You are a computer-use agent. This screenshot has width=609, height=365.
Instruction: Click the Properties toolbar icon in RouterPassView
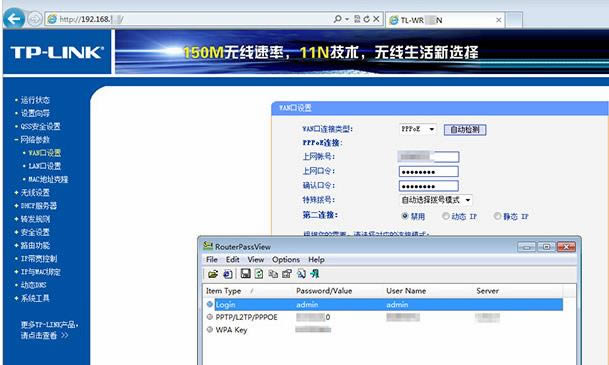pyautogui.click(x=287, y=274)
